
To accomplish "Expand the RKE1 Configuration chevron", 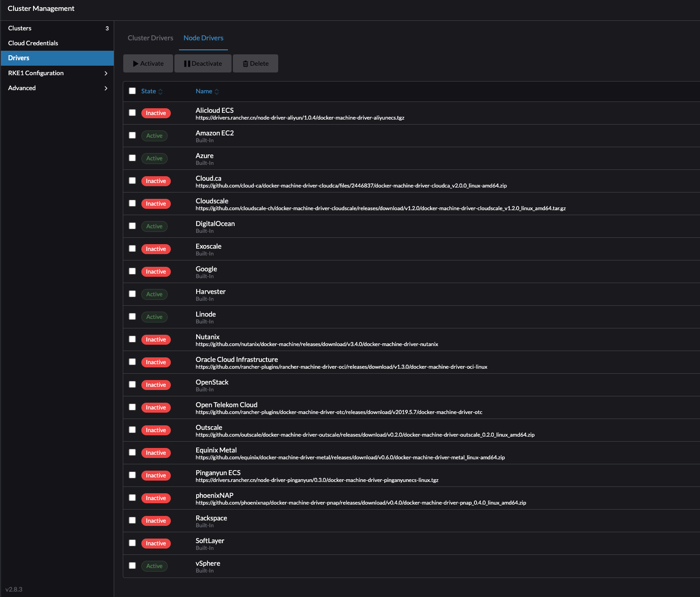I will [106, 73].
